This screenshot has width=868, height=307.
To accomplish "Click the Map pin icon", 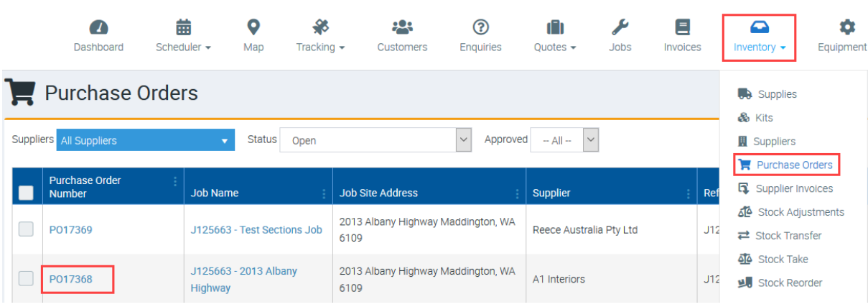I will tap(253, 28).
